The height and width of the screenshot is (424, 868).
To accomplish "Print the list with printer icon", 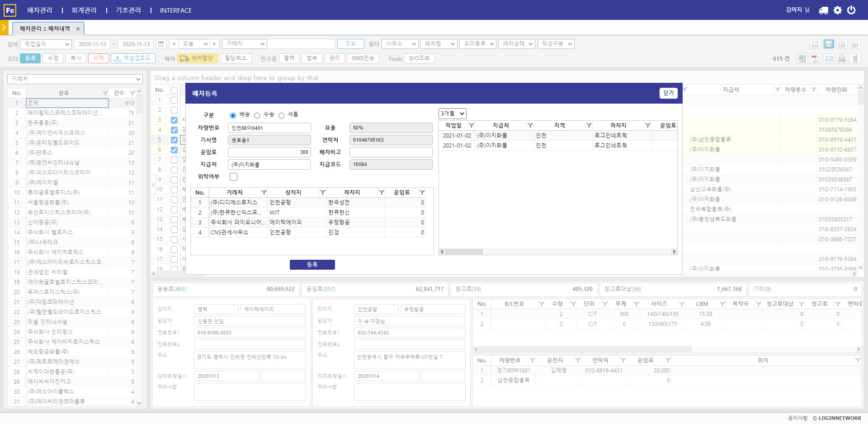I will [842, 58].
